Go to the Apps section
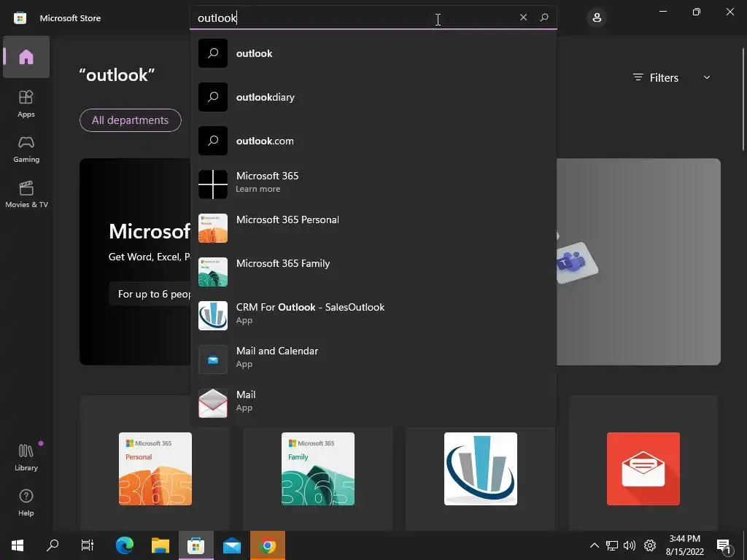 click(x=26, y=104)
